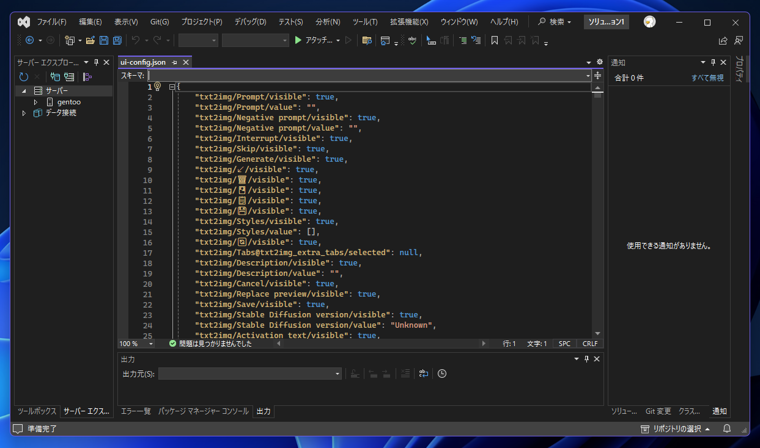
Task: Click the connect to database icon
Action: [55, 77]
